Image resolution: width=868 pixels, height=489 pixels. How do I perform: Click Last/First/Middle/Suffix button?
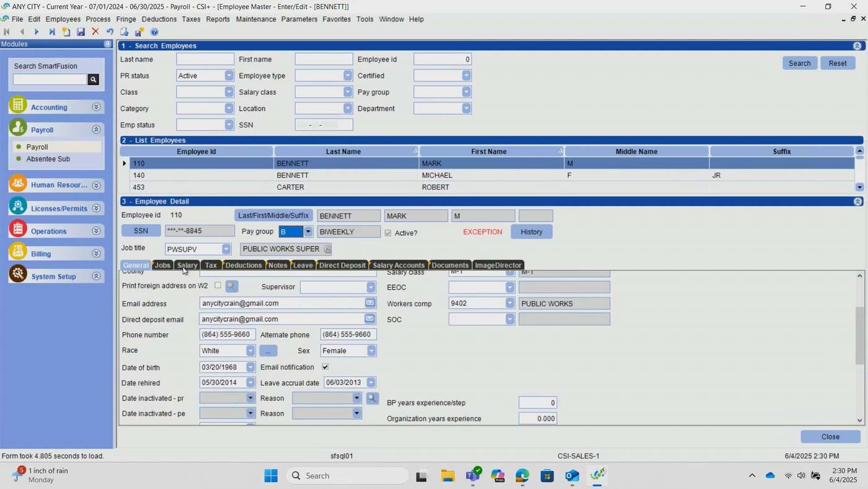pyautogui.click(x=273, y=216)
